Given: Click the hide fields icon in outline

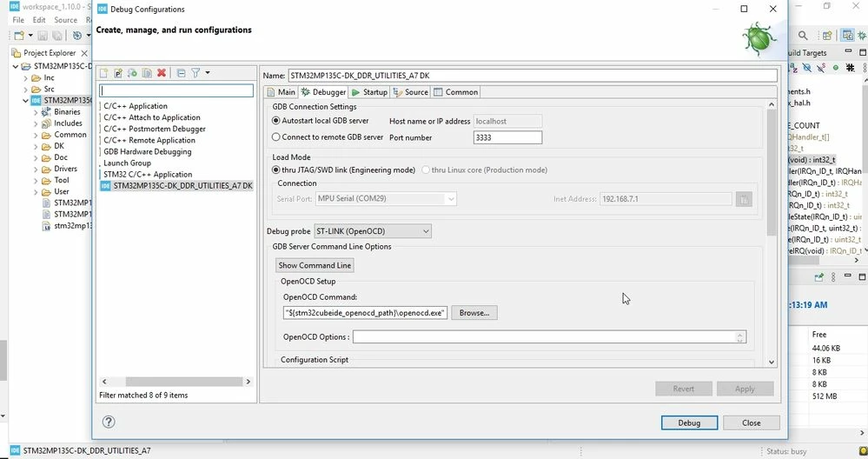Looking at the screenshot, I should coord(807,68).
